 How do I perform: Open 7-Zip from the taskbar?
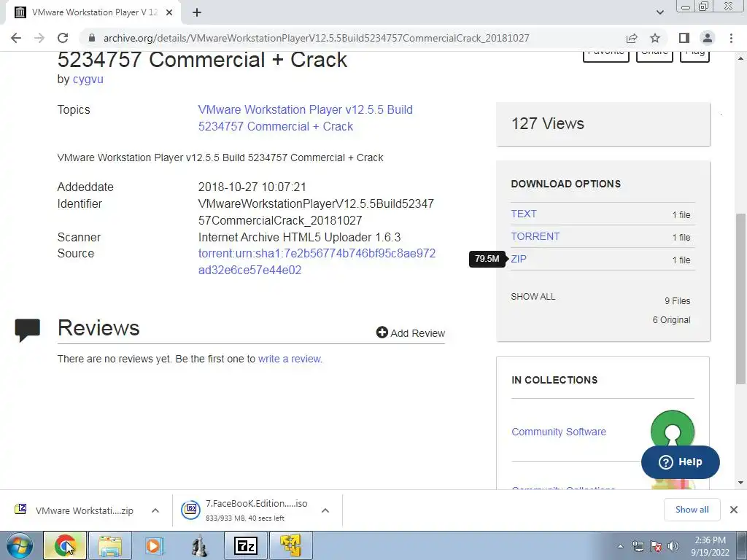click(246, 545)
